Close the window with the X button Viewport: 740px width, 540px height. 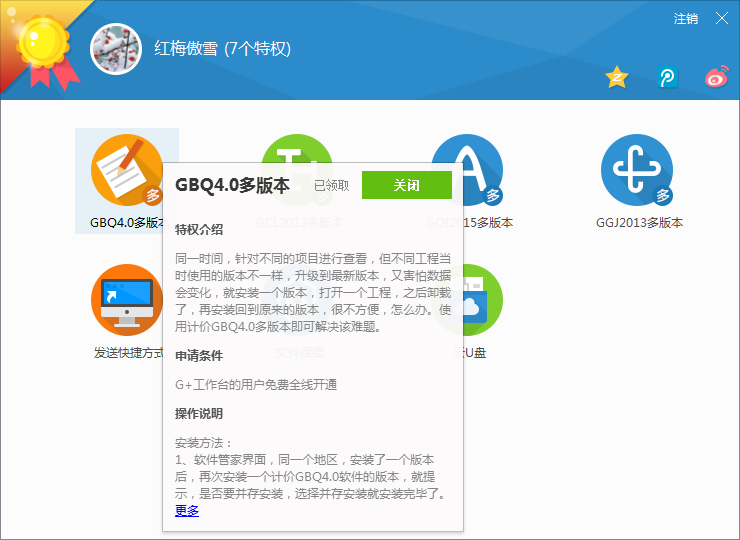click(x=722, y=18)
